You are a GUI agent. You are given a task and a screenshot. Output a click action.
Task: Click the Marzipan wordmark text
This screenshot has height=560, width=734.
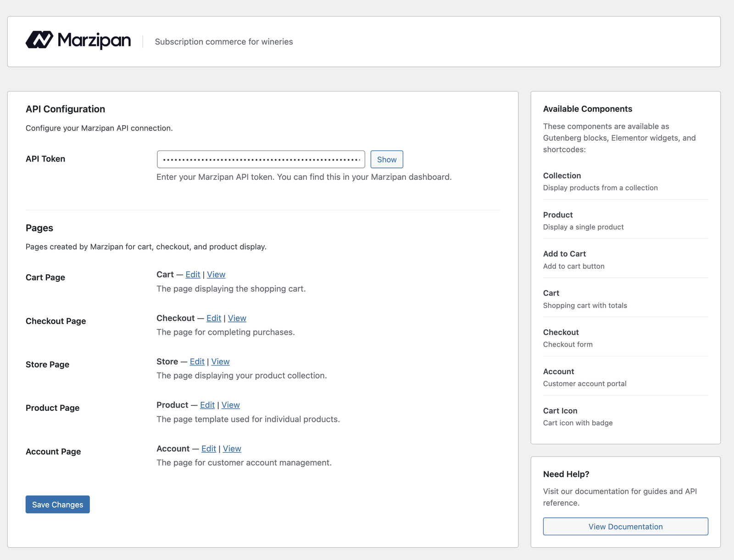point(94,40)
